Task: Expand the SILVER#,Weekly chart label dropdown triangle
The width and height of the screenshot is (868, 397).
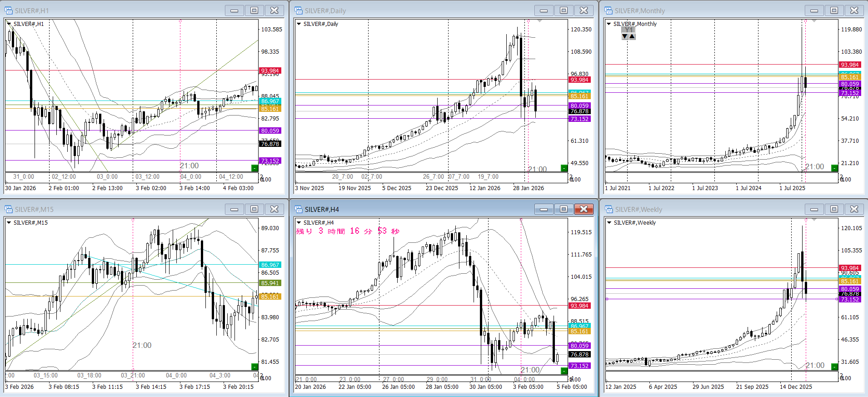Action: 609,223
